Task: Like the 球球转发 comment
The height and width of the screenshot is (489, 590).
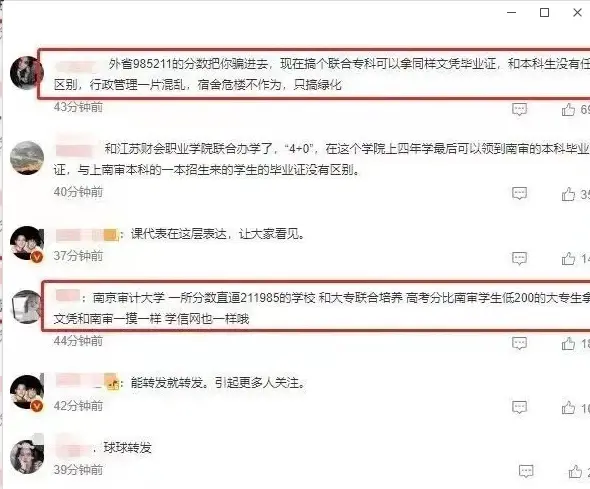Action: click(x=575, y=471)
